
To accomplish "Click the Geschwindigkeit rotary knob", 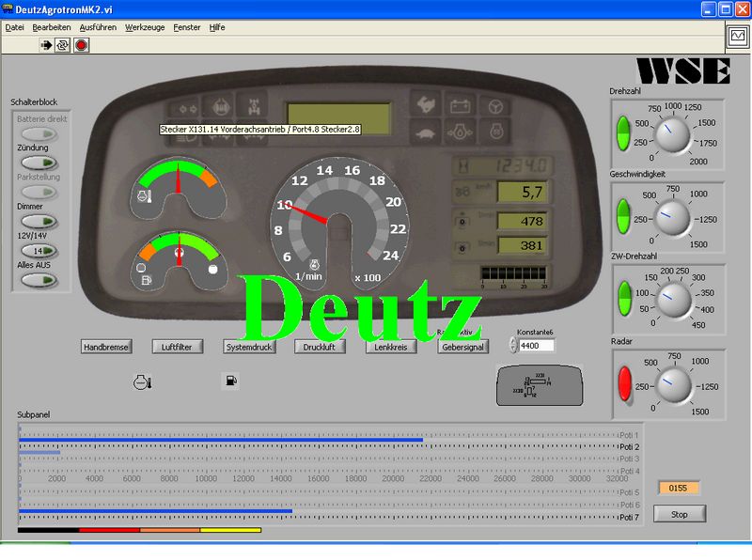I will tap(672, 219).
